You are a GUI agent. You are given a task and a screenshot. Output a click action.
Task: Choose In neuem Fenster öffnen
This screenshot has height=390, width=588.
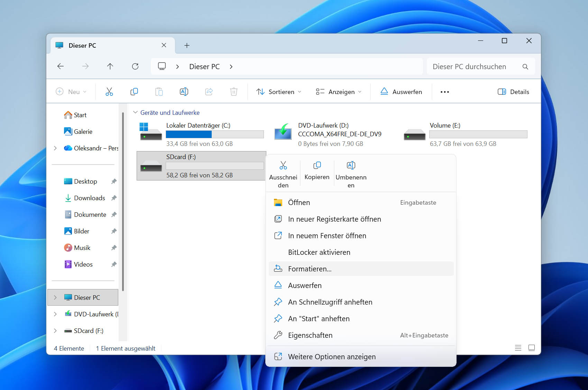[361, 236]
